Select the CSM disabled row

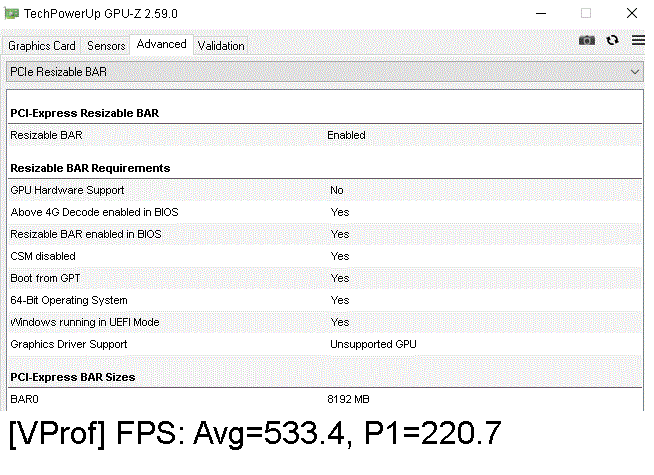click(326, 256)
